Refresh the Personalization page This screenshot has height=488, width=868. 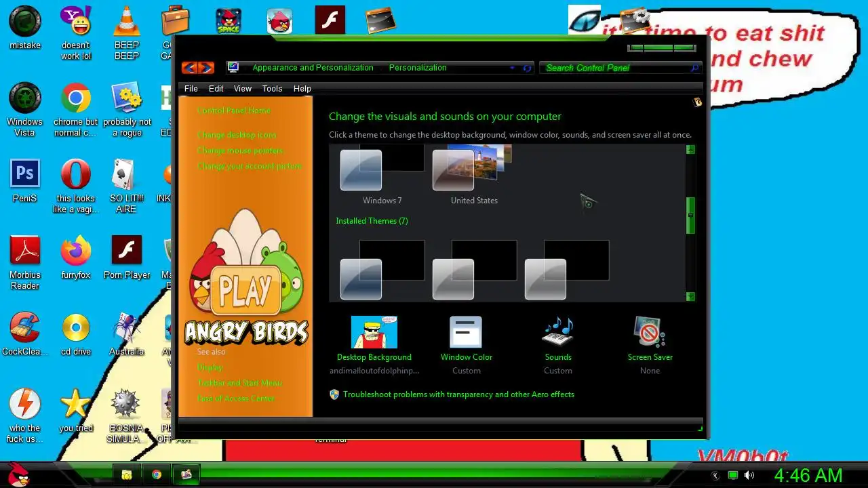(x=528, y=68)
